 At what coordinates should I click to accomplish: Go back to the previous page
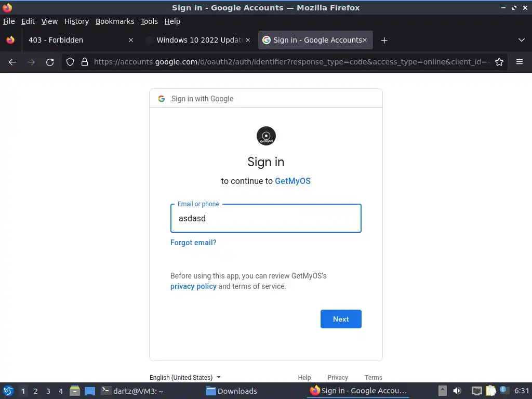12,62
